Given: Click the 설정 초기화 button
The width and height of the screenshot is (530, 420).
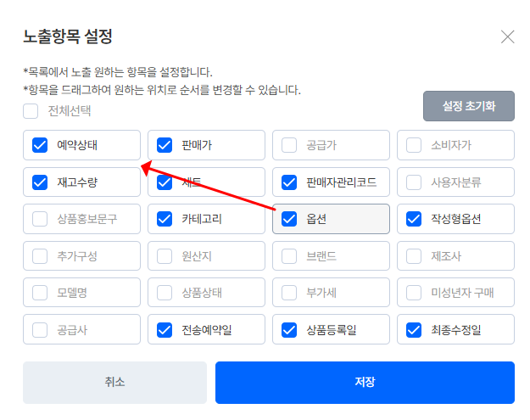Looking at the screenshot, I should click(468, 106).
